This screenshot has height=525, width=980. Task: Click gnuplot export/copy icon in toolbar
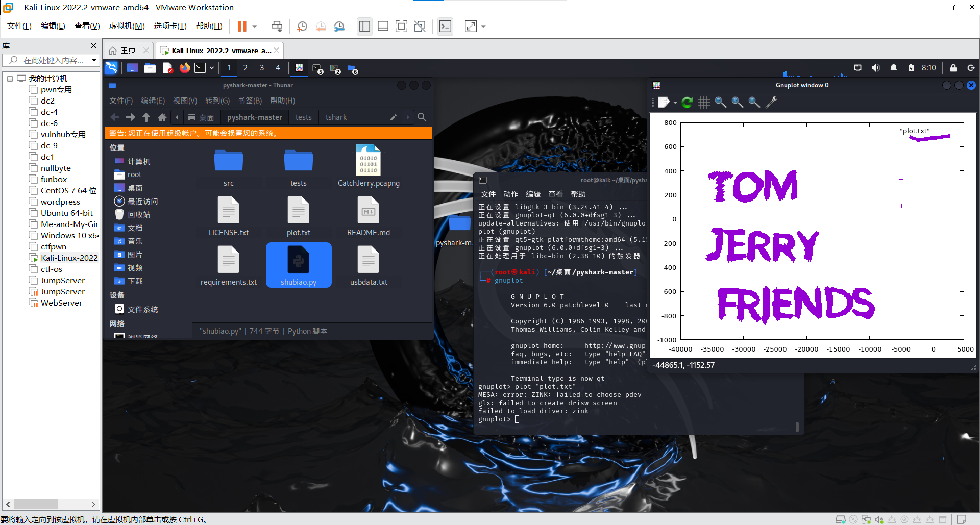[x=664, y=103]
